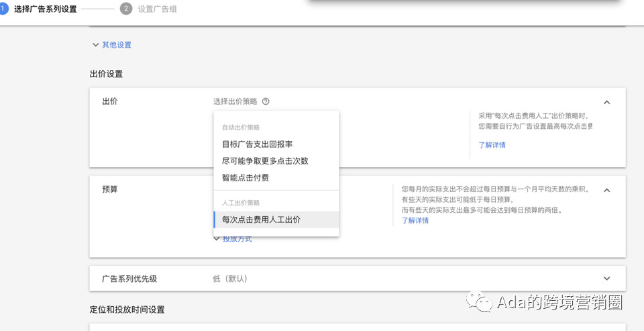Click the help icon beside 选择出价策略
644x331 pixels.
click(266, 101)
